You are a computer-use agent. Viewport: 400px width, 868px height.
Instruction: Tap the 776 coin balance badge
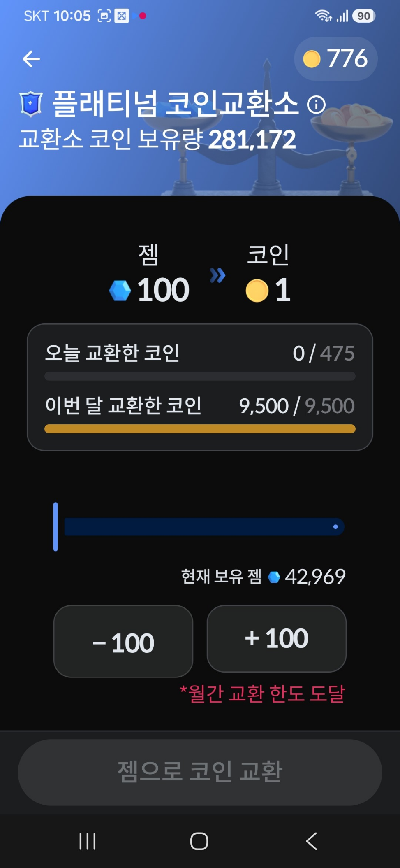[x=335, y=58]
